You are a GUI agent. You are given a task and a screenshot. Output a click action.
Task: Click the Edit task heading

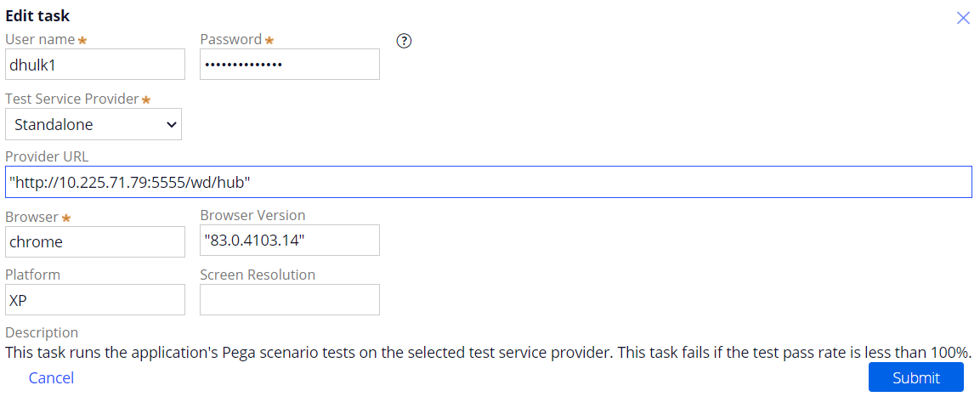37,16
